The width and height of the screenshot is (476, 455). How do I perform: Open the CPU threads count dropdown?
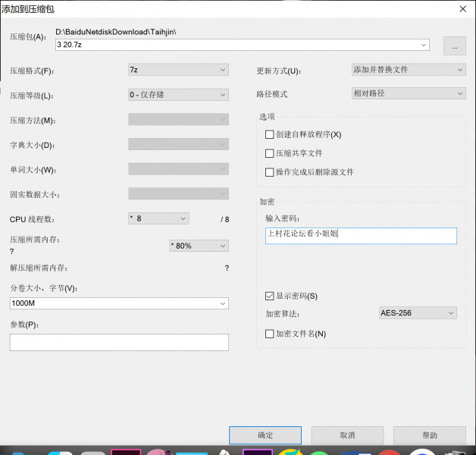(x=158, y=218)
